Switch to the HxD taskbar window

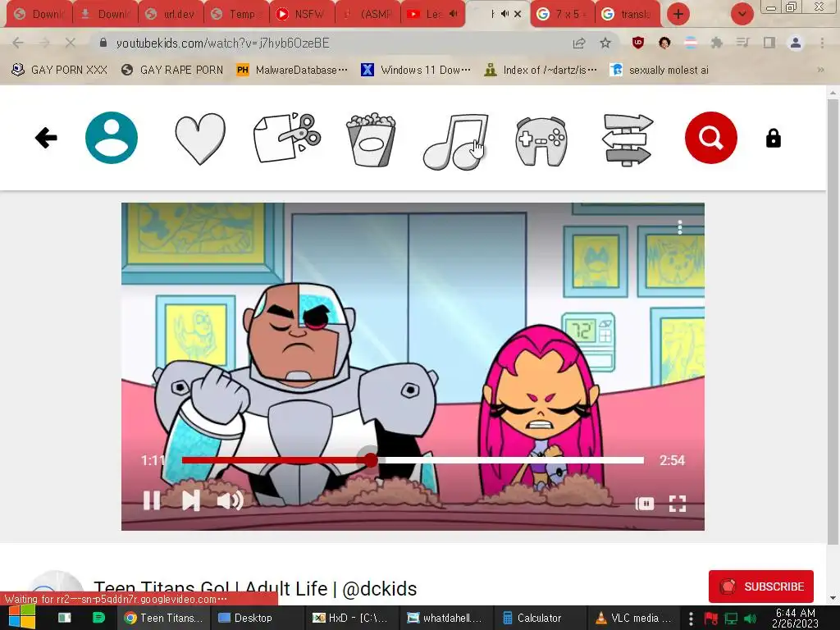click(351, 618)
